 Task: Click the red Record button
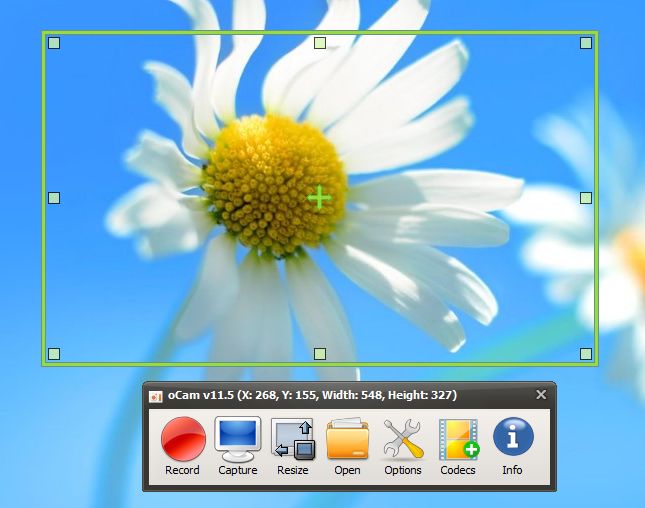click(x=183, y=438)
